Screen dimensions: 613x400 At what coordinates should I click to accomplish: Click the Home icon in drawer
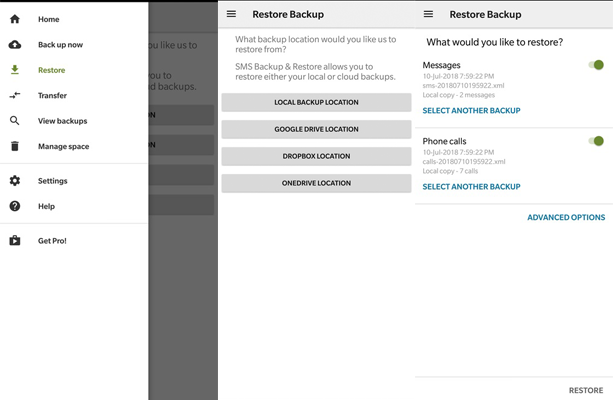click(x=15, y=19)
